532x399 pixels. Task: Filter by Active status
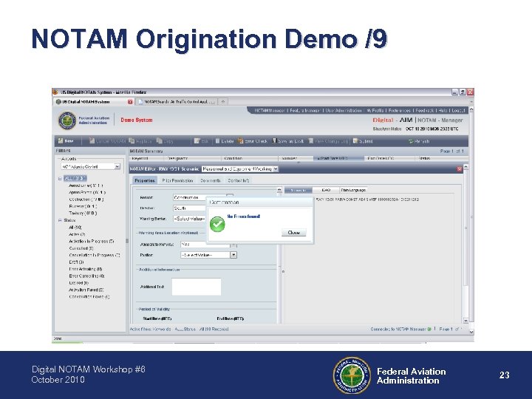77,234
